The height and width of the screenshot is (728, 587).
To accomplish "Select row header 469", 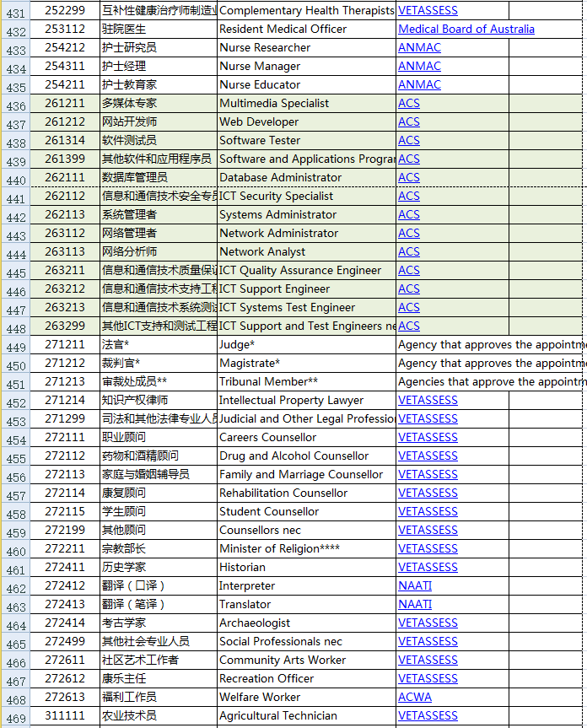I will [x=16, y=716].
